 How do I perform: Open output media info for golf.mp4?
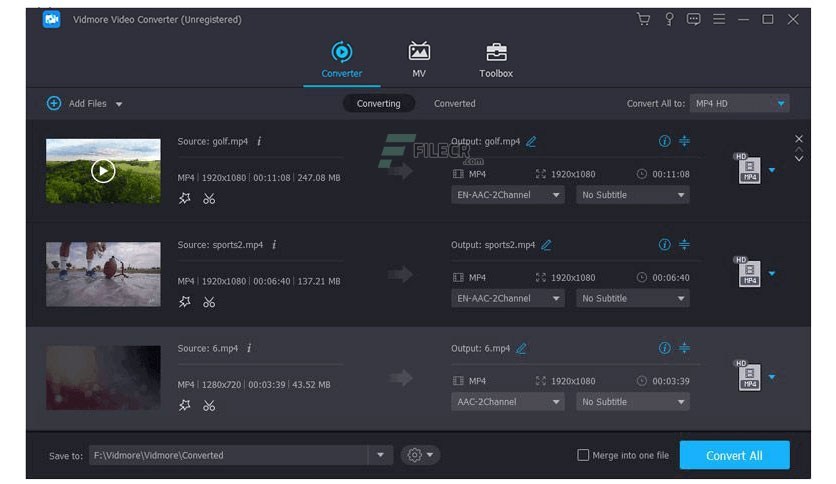[x=664, y=141]
